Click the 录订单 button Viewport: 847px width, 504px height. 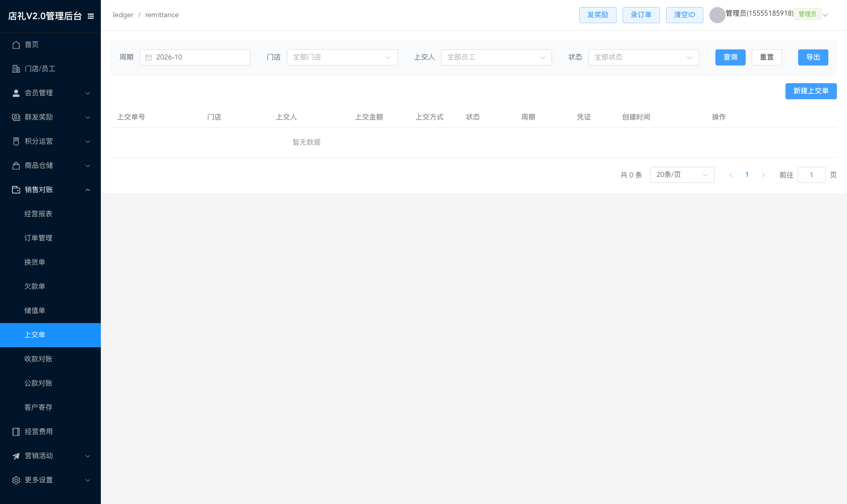pyautogui.click(x=641, y=15)
